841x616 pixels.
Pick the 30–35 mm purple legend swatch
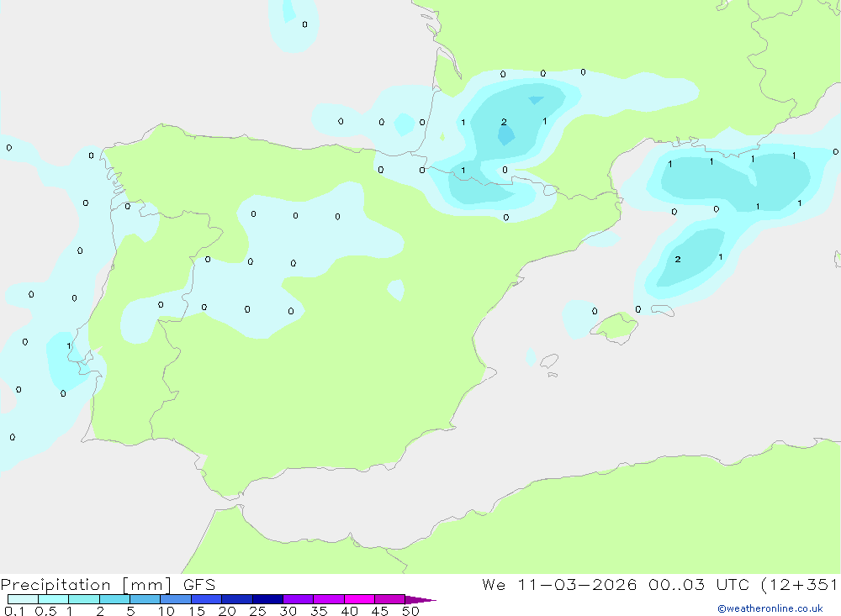coord(299,599)
